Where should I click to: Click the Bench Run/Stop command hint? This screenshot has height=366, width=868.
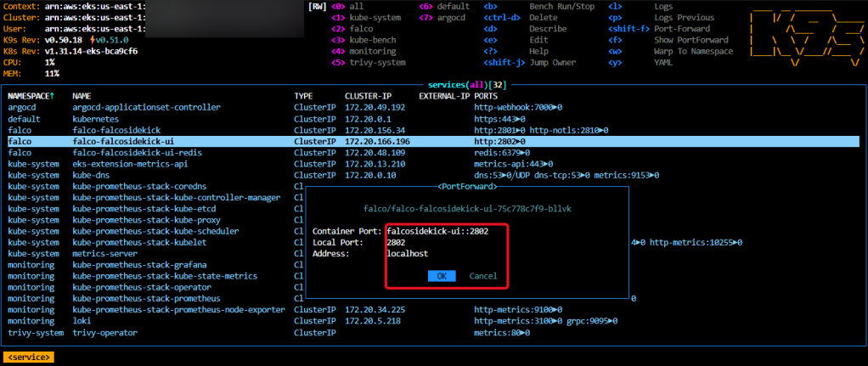[x=562, y=7]
